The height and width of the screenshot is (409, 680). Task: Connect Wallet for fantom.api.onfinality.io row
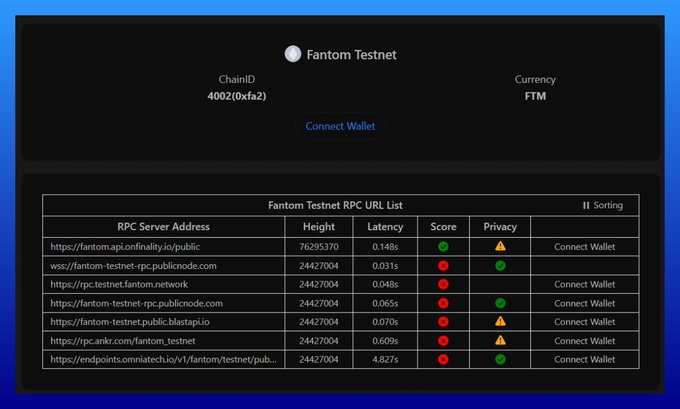(584, 247)
